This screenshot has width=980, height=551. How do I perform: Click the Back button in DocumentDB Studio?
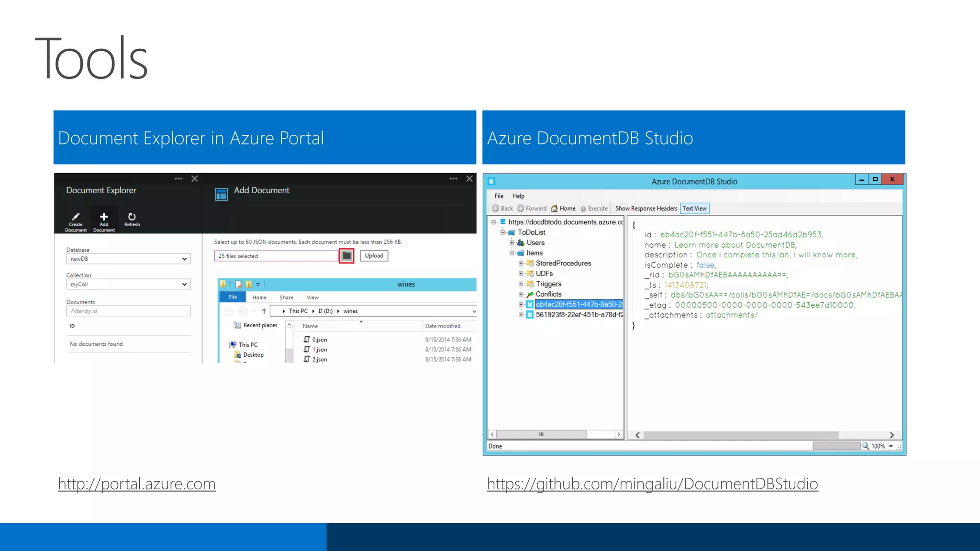pyautogui.click(x=502, y=209)
